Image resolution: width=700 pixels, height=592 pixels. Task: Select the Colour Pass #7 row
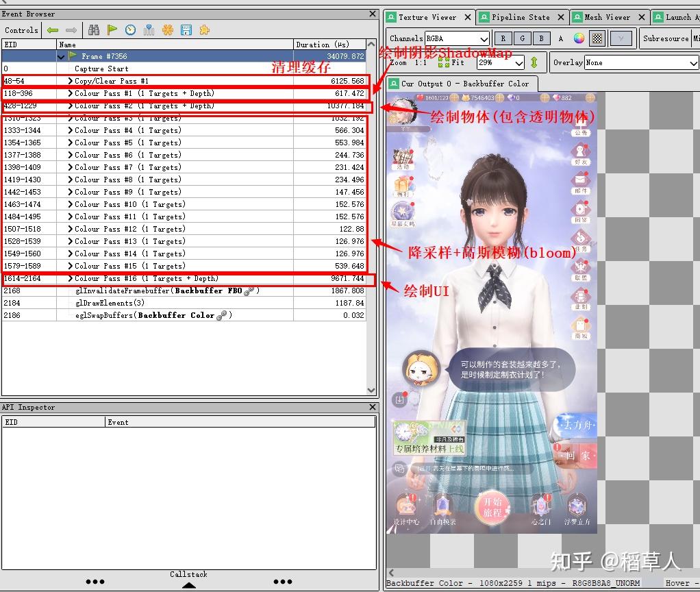(x=184, y=167)
